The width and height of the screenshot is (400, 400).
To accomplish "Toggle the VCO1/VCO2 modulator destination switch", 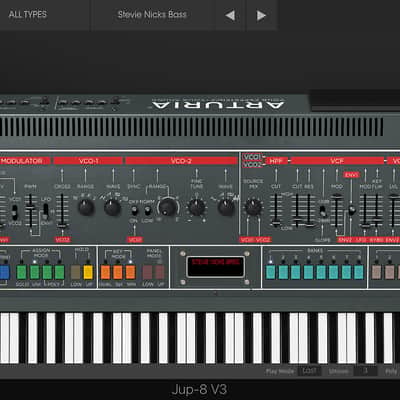I will click(15, 211).
